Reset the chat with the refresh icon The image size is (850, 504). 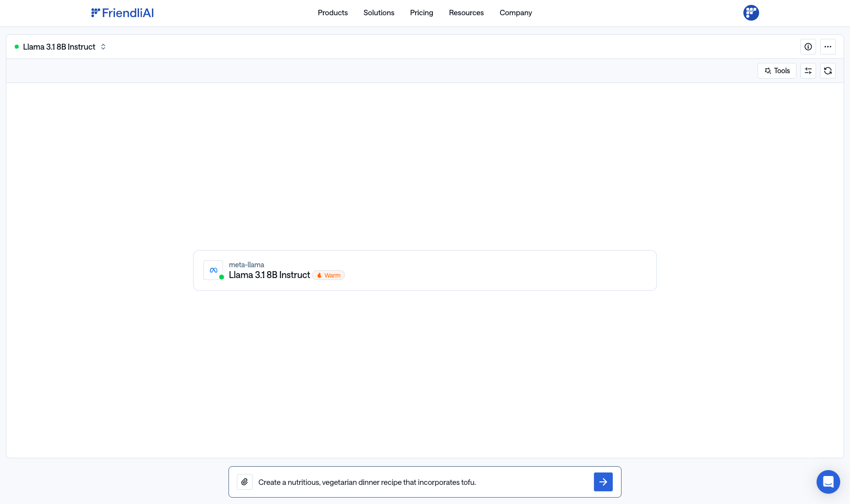click(828, 71)
